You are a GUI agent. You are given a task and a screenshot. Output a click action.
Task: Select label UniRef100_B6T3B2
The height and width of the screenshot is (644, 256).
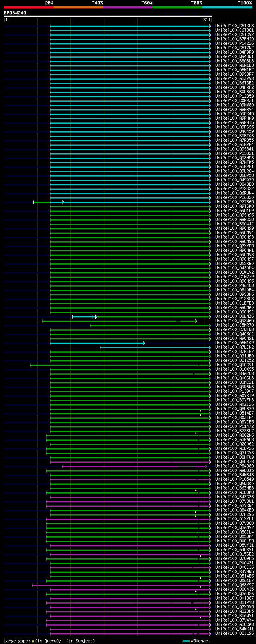234,83
